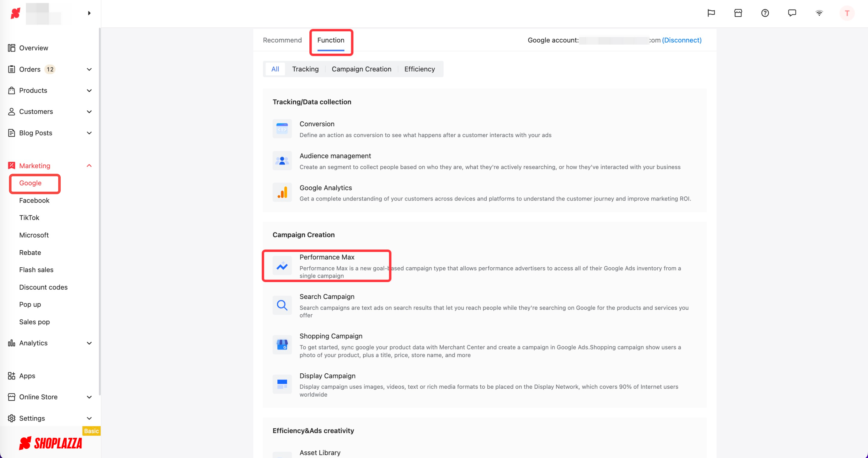Open Pop up under Marketing
The height and width of the screenshot is (458, 868).
(30, 304)
